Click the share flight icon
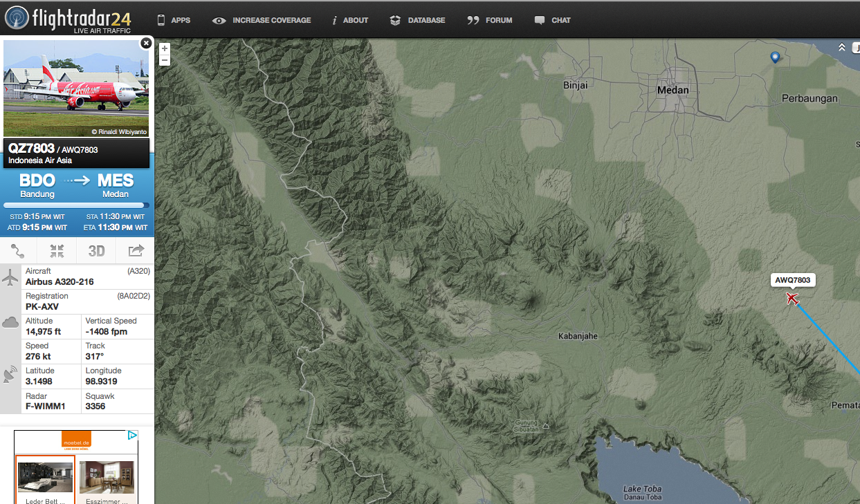Viewport: 860px width, 504px height. [x=136, y=250]
